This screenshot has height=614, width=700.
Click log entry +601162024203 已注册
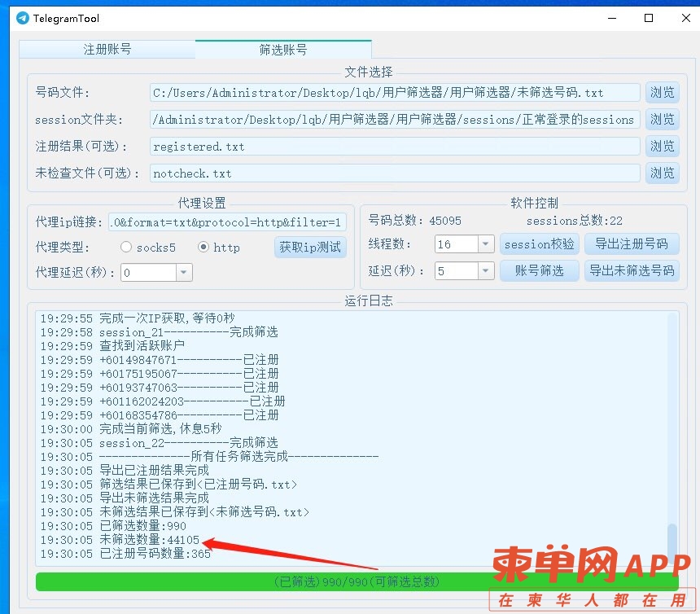pos(163,401)
